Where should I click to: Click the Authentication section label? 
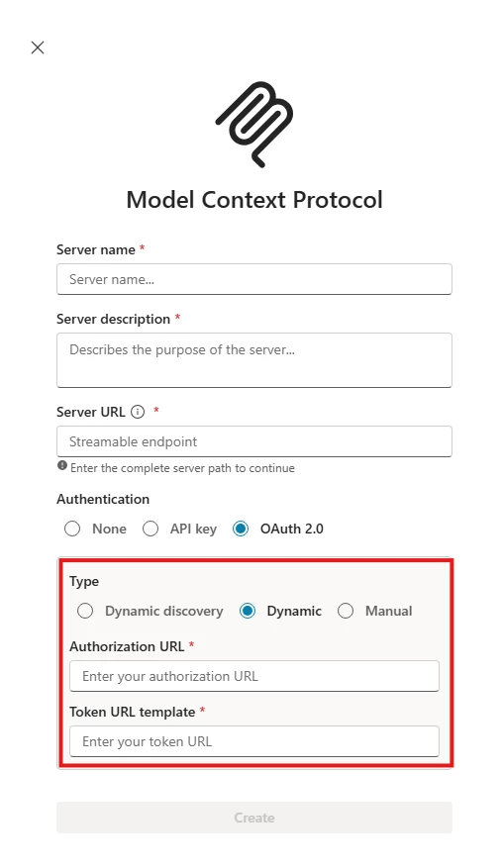click(103, 499)
